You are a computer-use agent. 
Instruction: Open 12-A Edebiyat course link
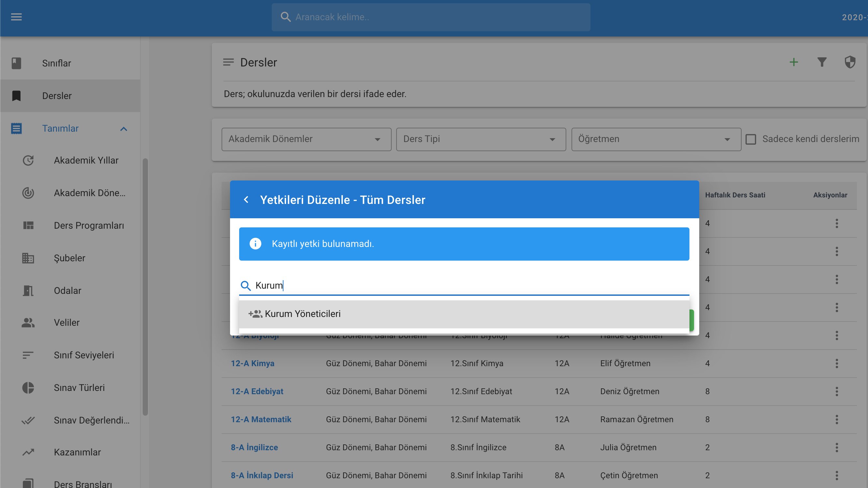click(257, 391)
